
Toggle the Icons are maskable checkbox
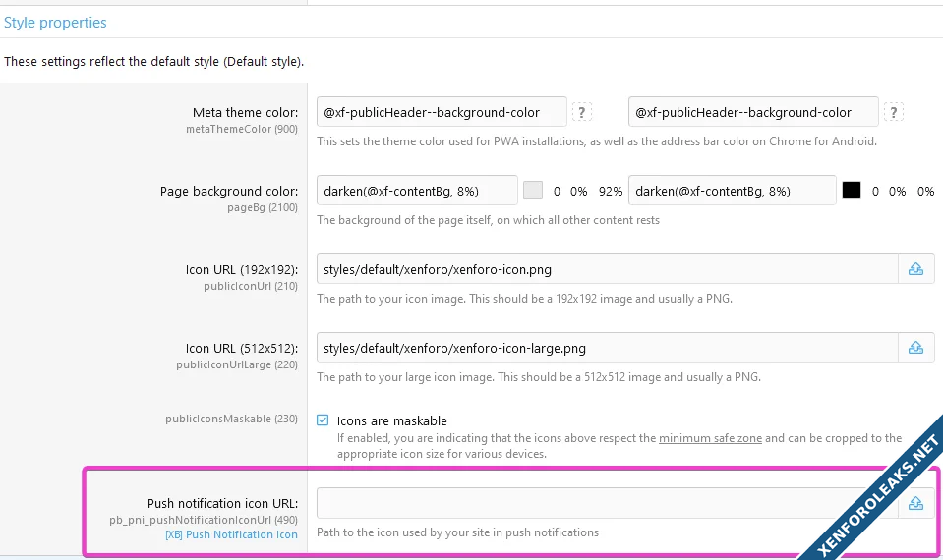coord(323,420)
